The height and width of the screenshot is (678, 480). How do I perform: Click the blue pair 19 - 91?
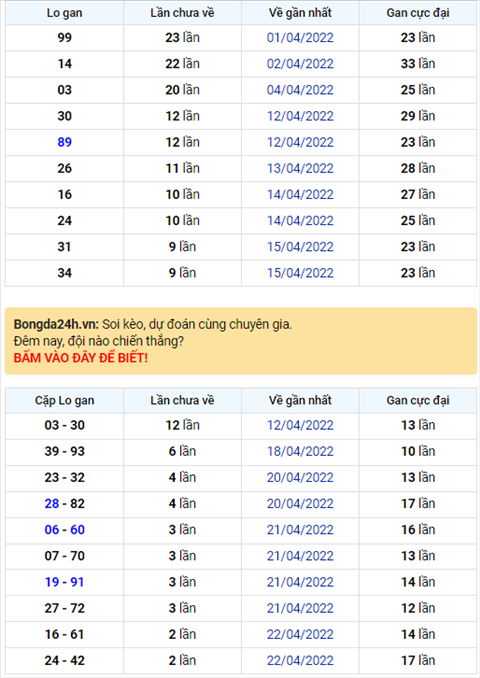pos(64,582)
